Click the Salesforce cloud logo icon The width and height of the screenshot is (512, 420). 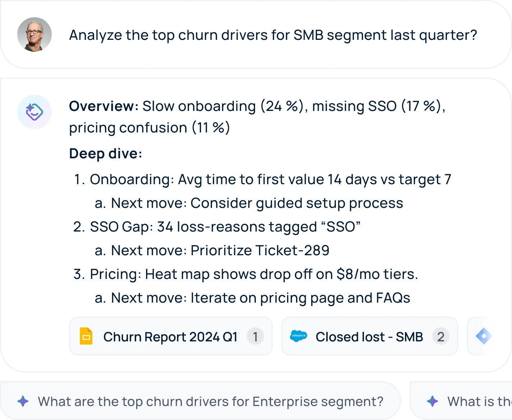298,336
